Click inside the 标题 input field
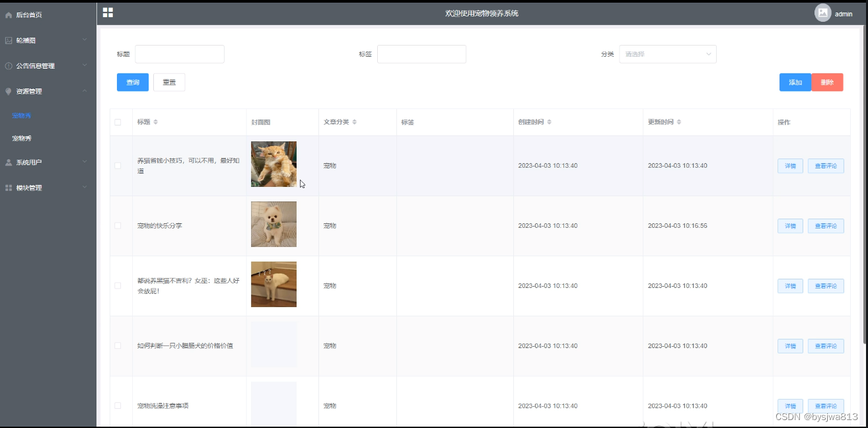Image resolution: width=868 pixels, height=428 pixels. [178, 54]
